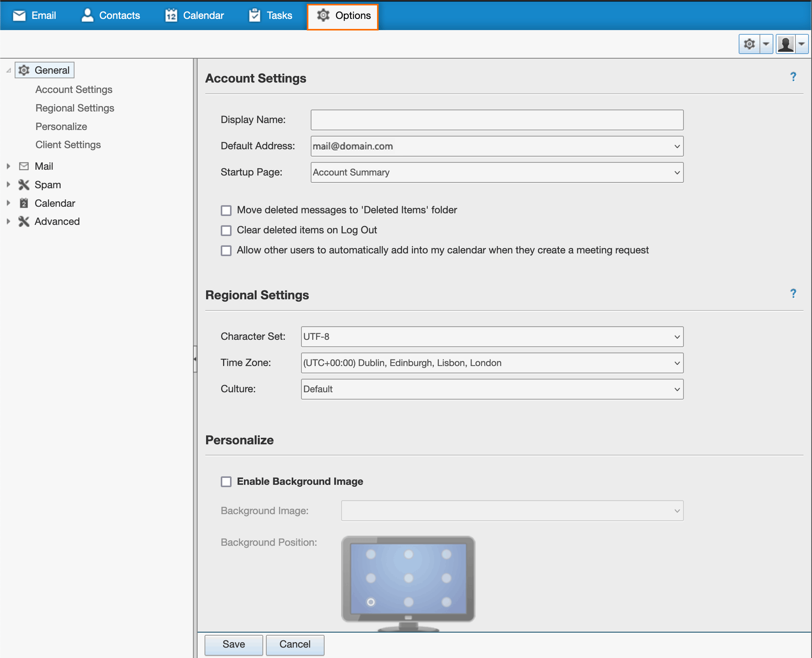Select bottom-right background position

click(x=447, y=602)
